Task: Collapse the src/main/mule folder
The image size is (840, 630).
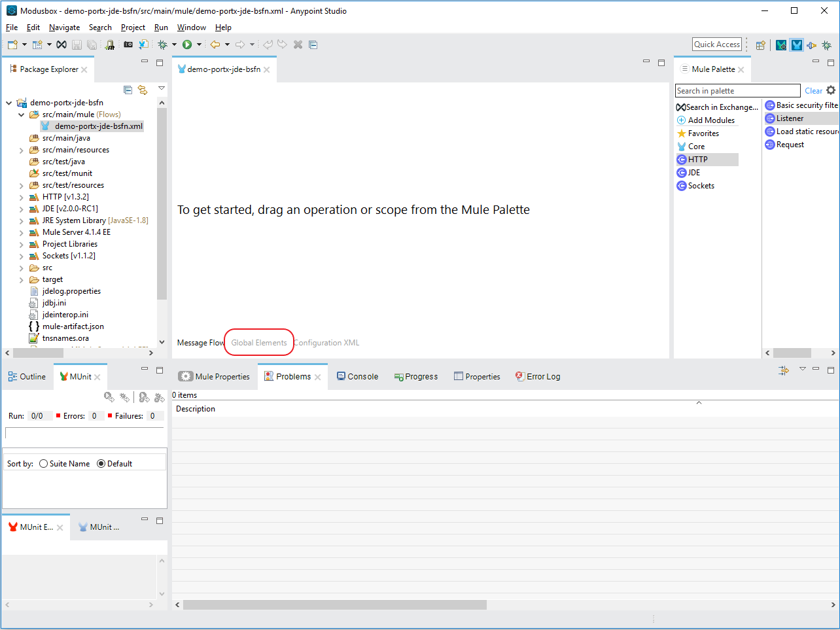Action: tap(22, 114)
